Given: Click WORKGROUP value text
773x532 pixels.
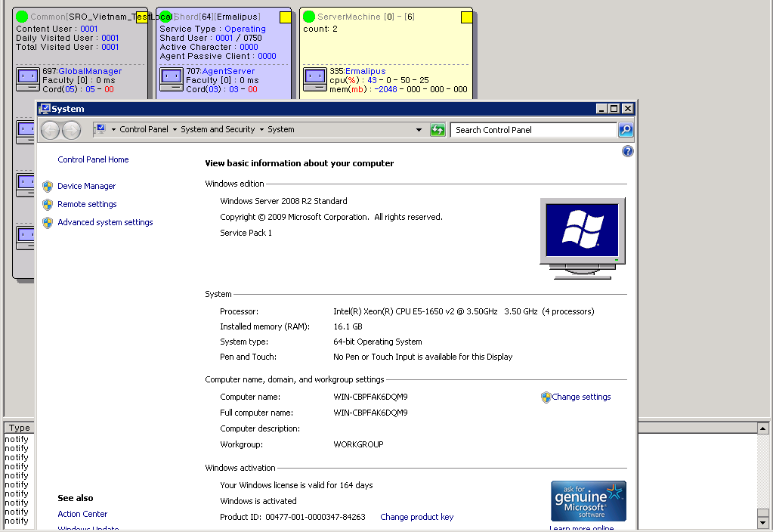Looking at the screenshot, I should [358, 444].
